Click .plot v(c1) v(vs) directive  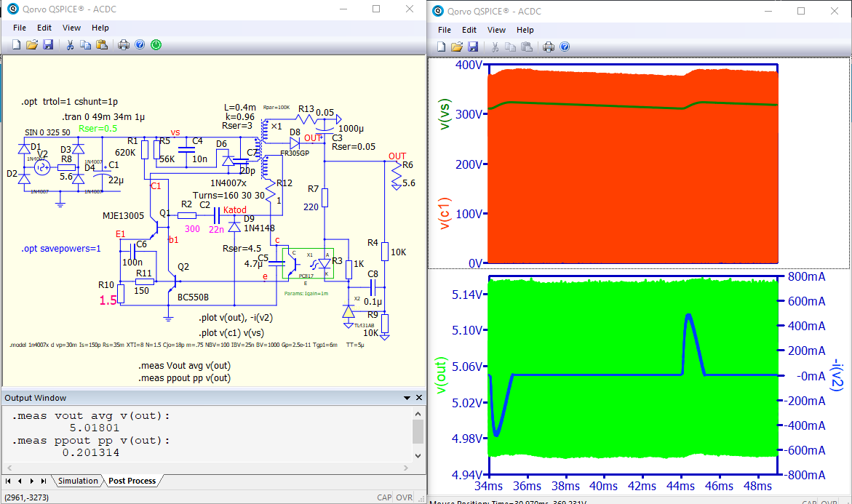click(x=231, y=333)
